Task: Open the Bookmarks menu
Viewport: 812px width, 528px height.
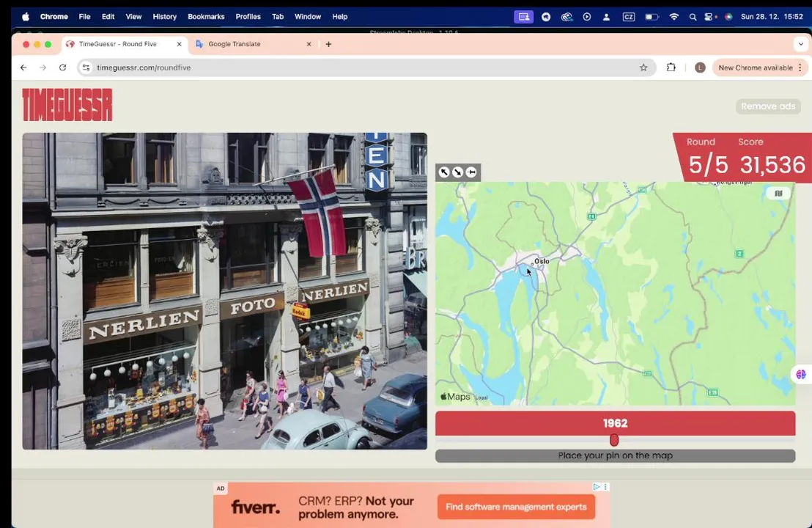Action: point(206,17)
